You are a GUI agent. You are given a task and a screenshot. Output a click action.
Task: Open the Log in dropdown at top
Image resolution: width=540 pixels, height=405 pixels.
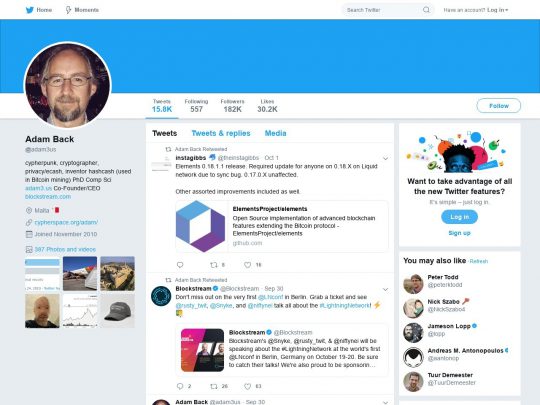click(497, 10)
